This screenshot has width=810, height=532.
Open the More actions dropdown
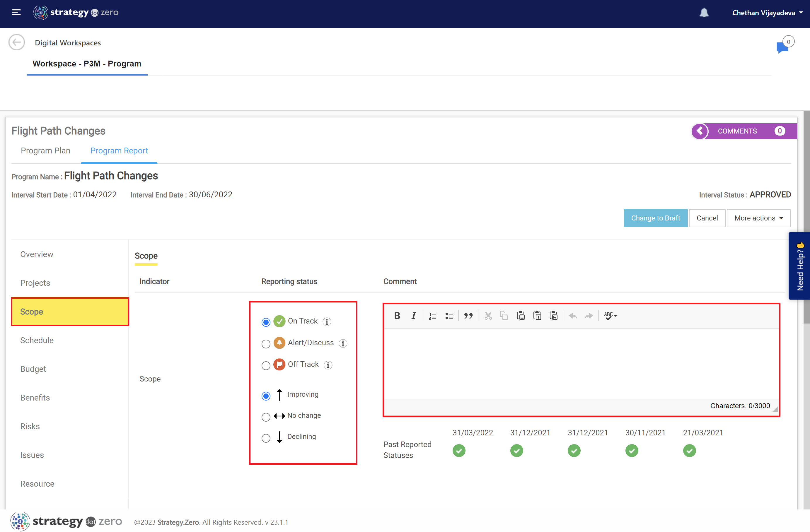click(758, 218)
